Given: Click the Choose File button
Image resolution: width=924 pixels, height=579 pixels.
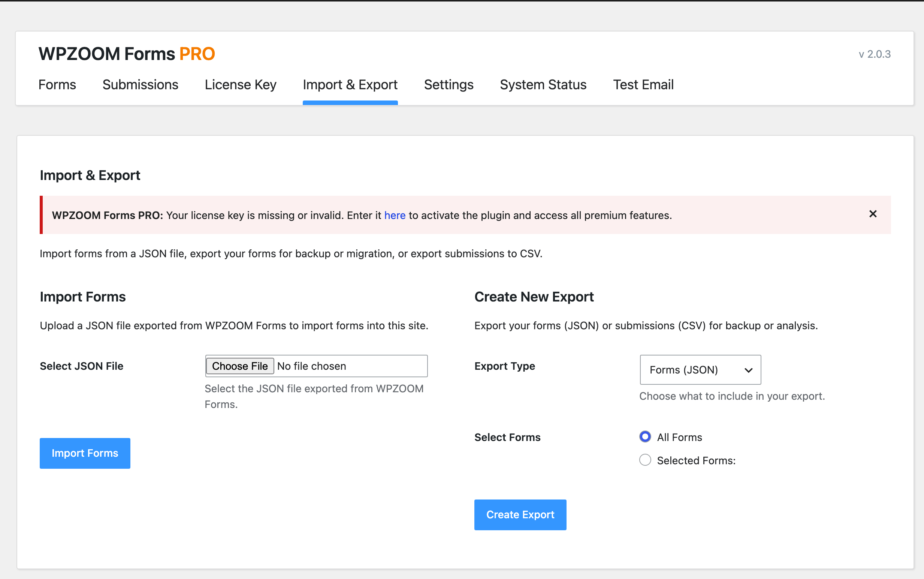Looking at the screenshot, I should point(240,366).
